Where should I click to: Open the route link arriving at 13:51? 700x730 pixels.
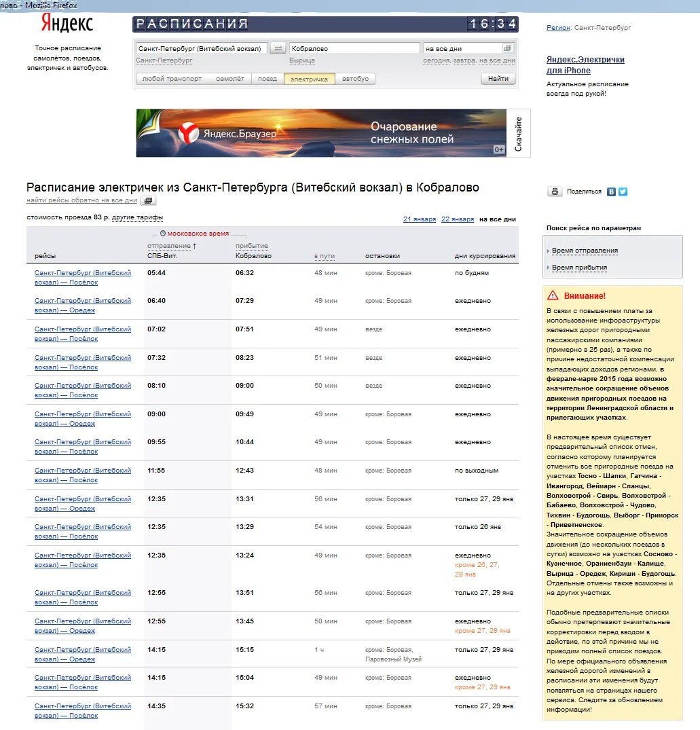(x=83, y=598)
